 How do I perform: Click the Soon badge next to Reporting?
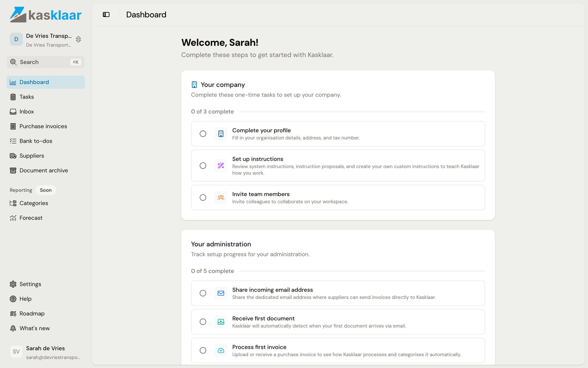(x=46, y=190)
